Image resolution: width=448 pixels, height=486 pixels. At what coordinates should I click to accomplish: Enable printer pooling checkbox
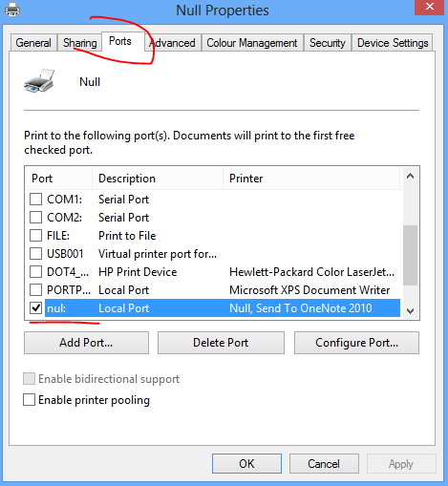click(x=29, y=399)
